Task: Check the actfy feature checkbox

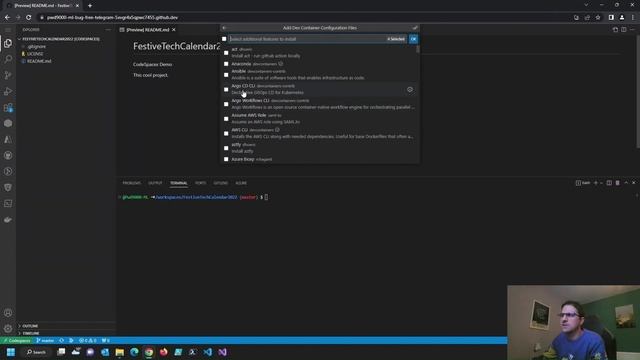Action: (x=226, y=148)
